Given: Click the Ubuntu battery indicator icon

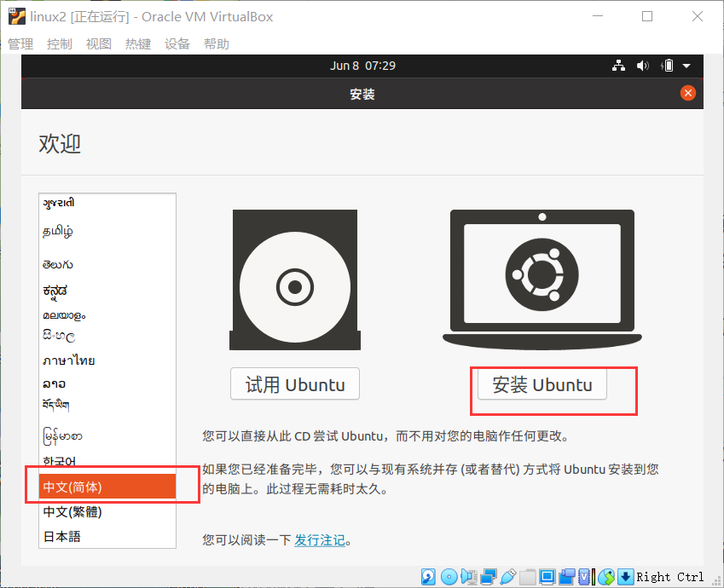Looking at the screenshot, I should point(667,66).
